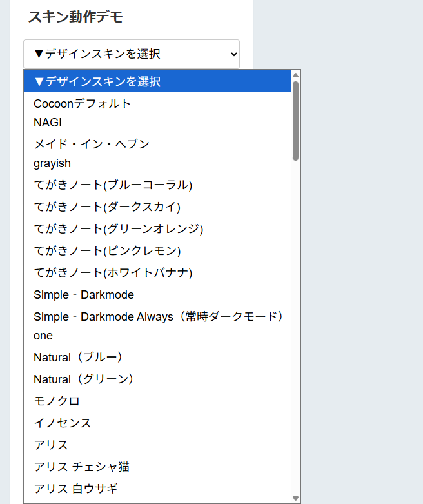Select てがきノート(ホワイトバナナ) option
This screenshot has width=423, height=504.
point(113,272)
